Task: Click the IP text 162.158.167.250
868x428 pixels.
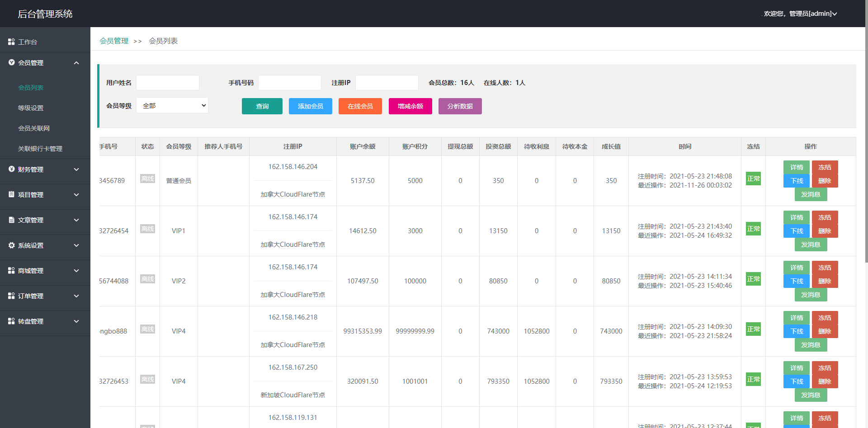Action: click(293, 367)
